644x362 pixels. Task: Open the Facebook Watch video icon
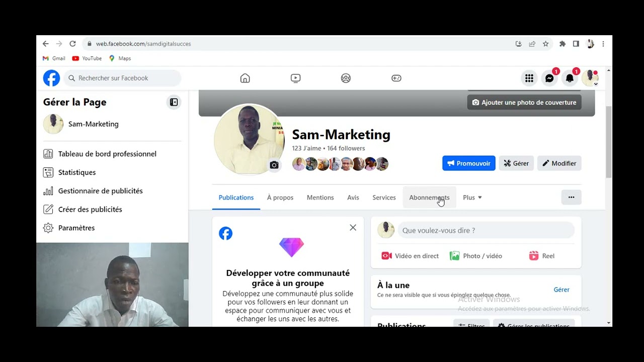pyautogui.click(x=295, y=78)
